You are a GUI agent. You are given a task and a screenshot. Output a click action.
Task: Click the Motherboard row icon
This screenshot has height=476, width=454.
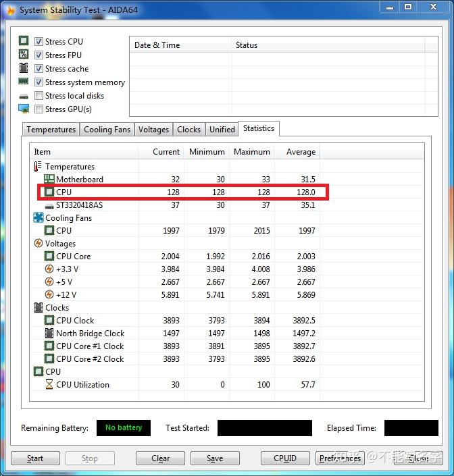(49, 179)
